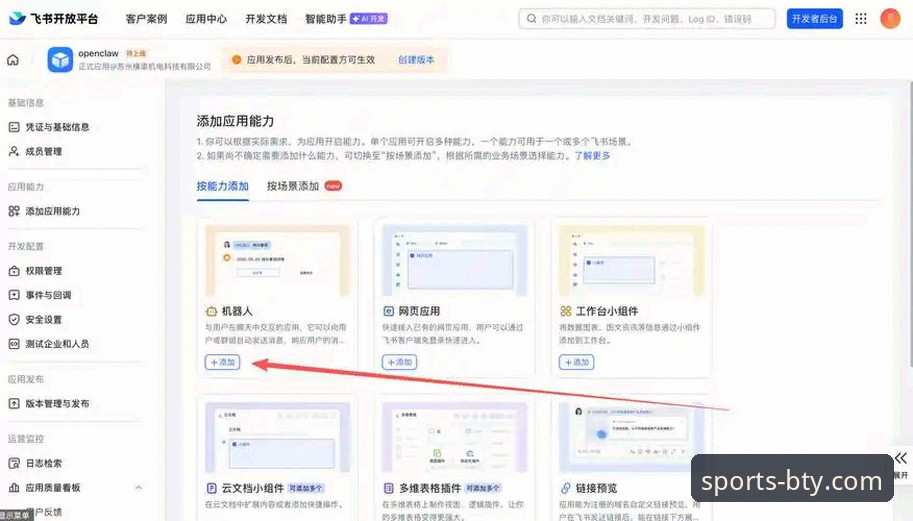Go to home via the house icon
The width and height of the screenshot is (913, 521).
click(x=13, y=59)
